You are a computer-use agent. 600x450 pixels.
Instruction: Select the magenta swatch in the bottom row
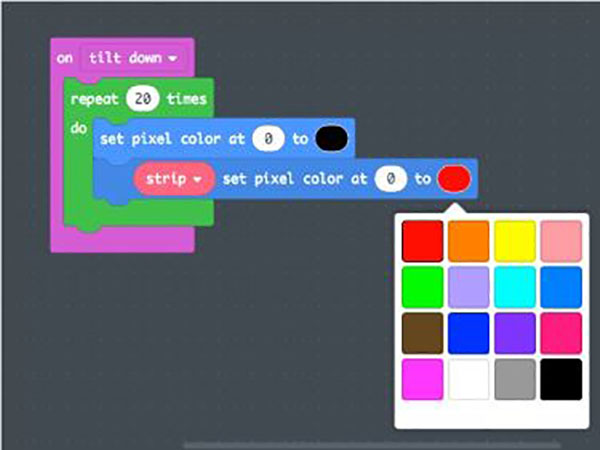pos(422,379)
